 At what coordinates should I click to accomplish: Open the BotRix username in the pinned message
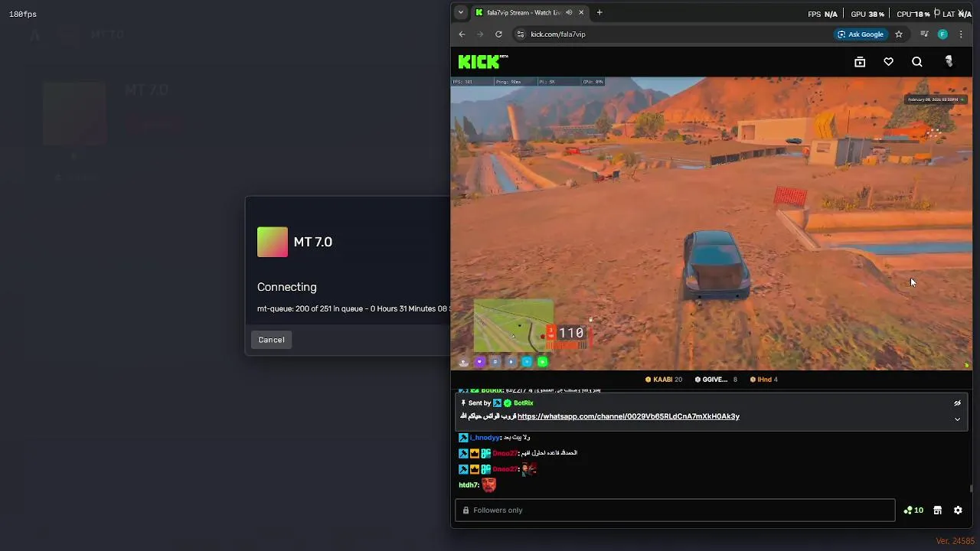pyautogui.click(x=524, y=403)
